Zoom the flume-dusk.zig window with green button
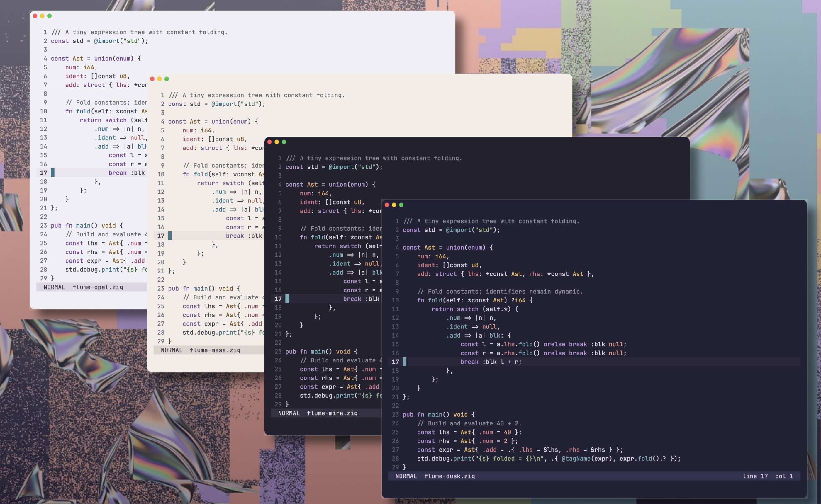 401,205
